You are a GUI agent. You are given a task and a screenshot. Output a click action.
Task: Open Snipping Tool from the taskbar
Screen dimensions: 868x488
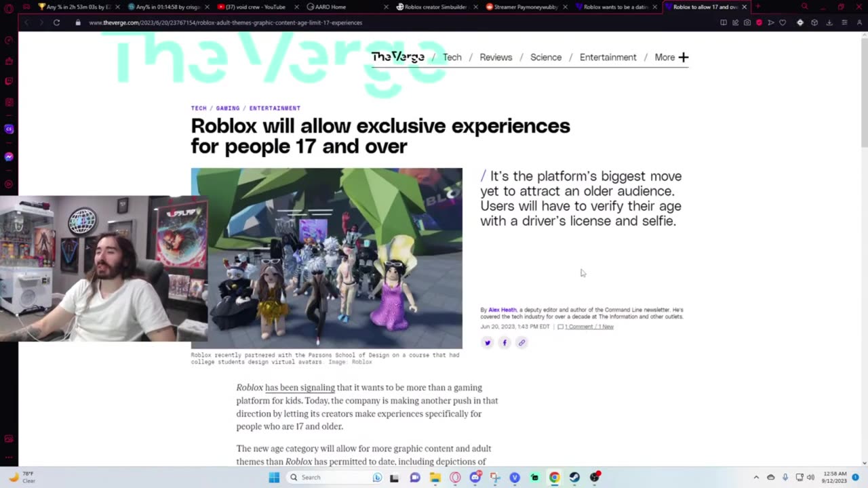click(495, 477)
